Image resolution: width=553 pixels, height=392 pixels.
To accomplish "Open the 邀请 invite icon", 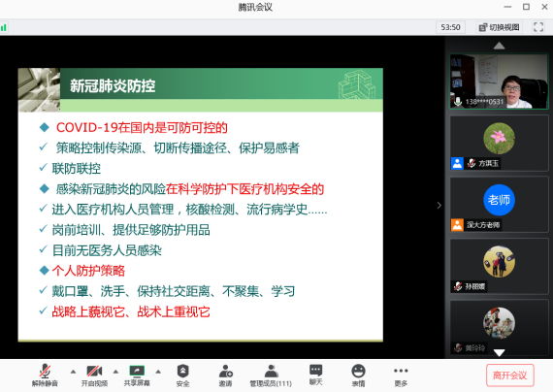I will (x=225, y=376).
